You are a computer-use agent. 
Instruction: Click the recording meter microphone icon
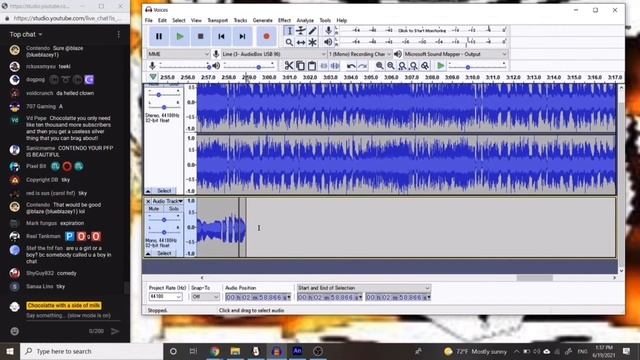[x=328, y=30]
